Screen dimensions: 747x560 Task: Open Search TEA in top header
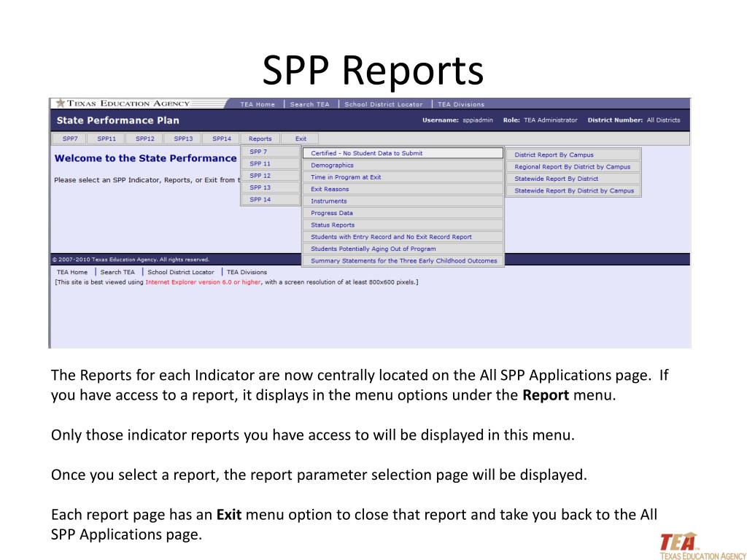click(309, 104)
